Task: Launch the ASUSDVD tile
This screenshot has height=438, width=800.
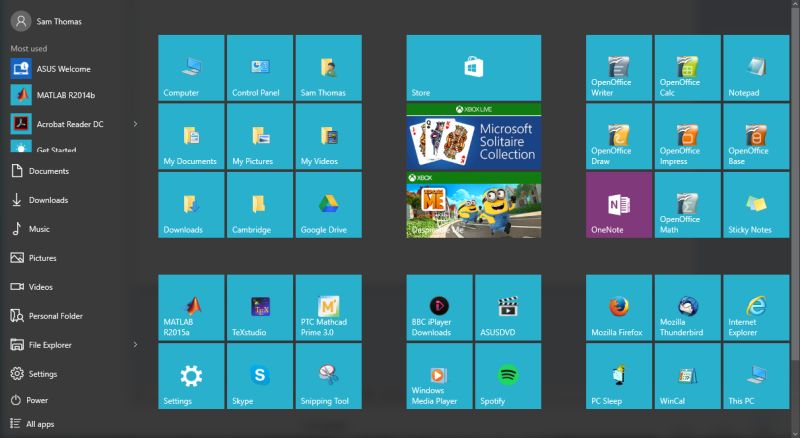Action: [508, 307]
